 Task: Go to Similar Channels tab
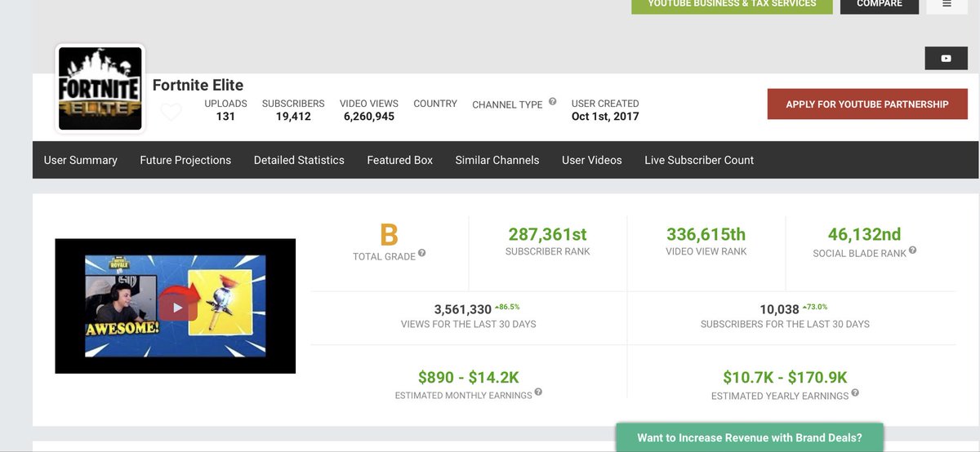point(497,160)
